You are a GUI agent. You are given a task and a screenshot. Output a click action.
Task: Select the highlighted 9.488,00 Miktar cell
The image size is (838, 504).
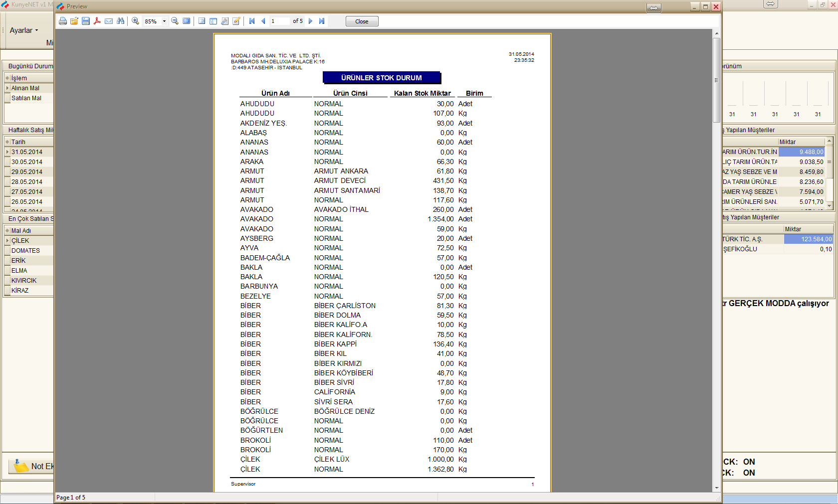(802, 152)
